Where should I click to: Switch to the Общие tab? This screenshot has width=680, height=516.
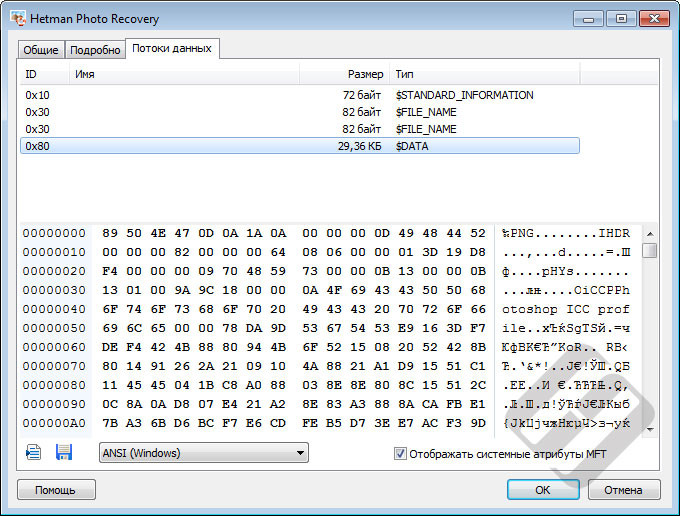pyautogui.click(x=41, y=50)
